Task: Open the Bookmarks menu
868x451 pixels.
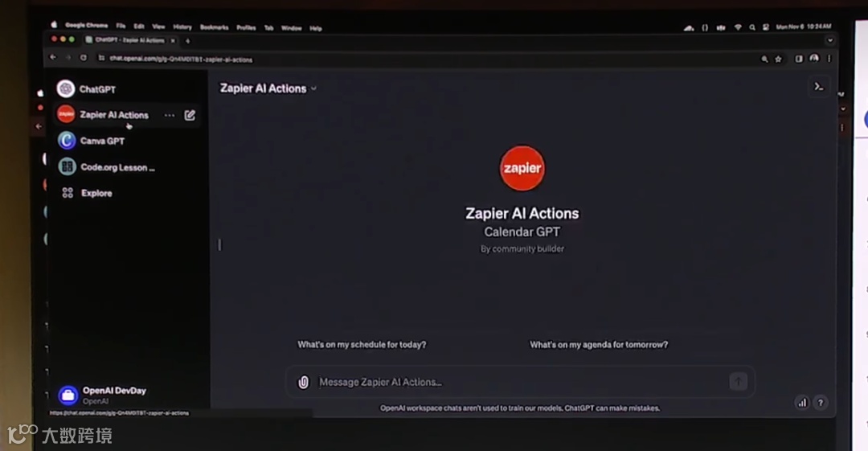Action: (x=215, y=27)
